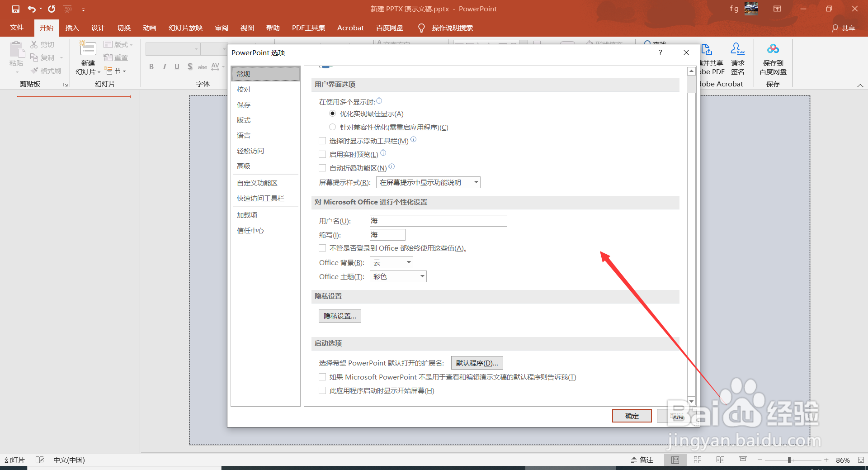Toggle text Shadow icon
Screen dimensions: 868x470
click(x=190, y=67)
